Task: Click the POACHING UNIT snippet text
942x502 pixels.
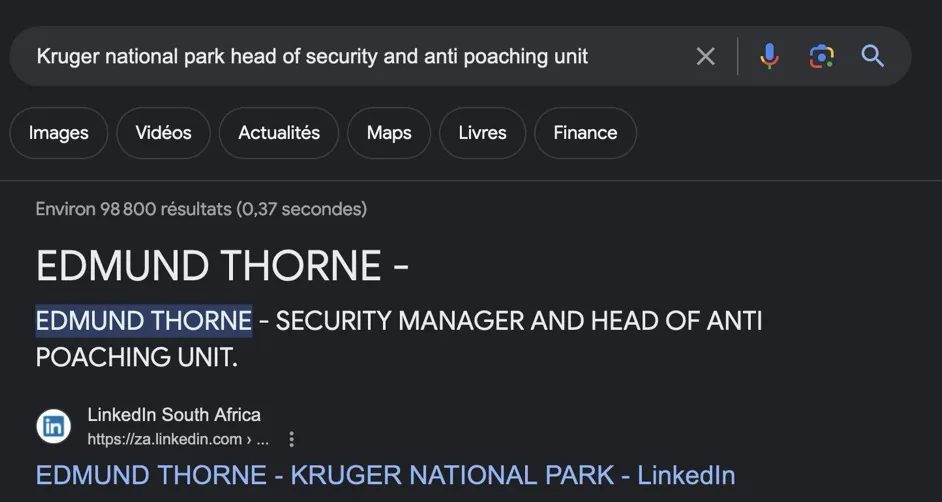Action: point(137,358)
